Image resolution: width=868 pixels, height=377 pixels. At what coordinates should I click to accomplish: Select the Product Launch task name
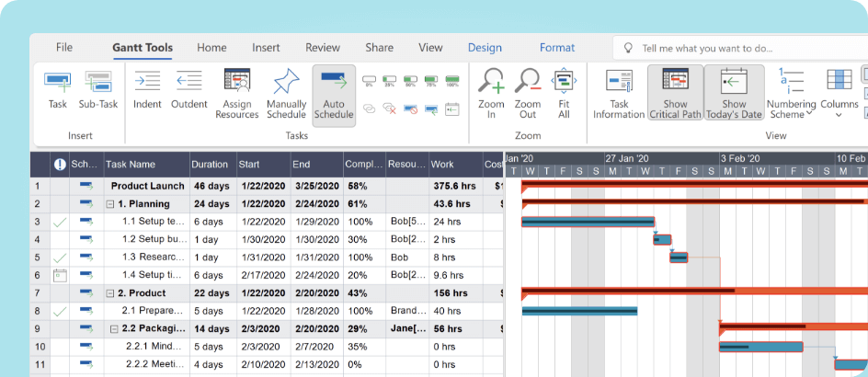pyautogui.click(x=146, y=186)
